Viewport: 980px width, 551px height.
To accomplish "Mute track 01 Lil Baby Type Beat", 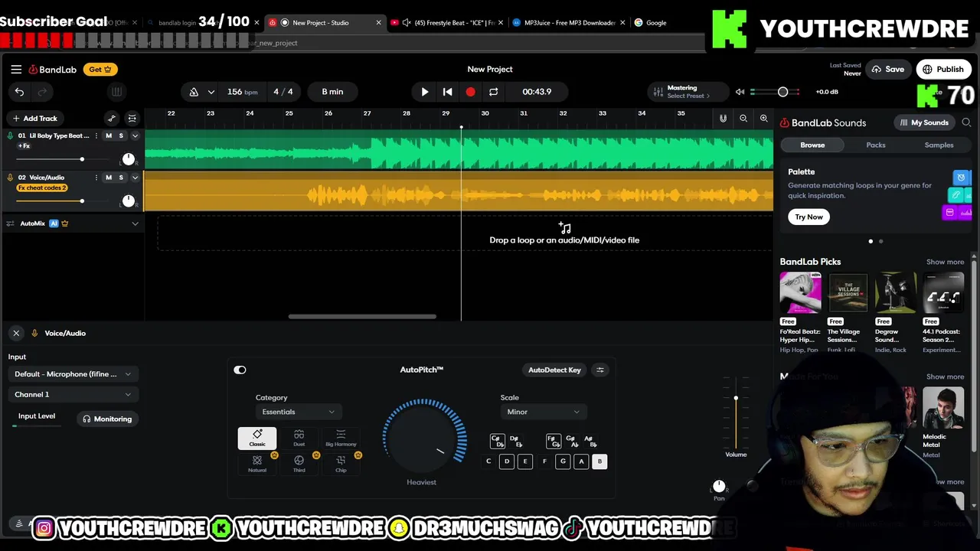I will tap(109, 135).
